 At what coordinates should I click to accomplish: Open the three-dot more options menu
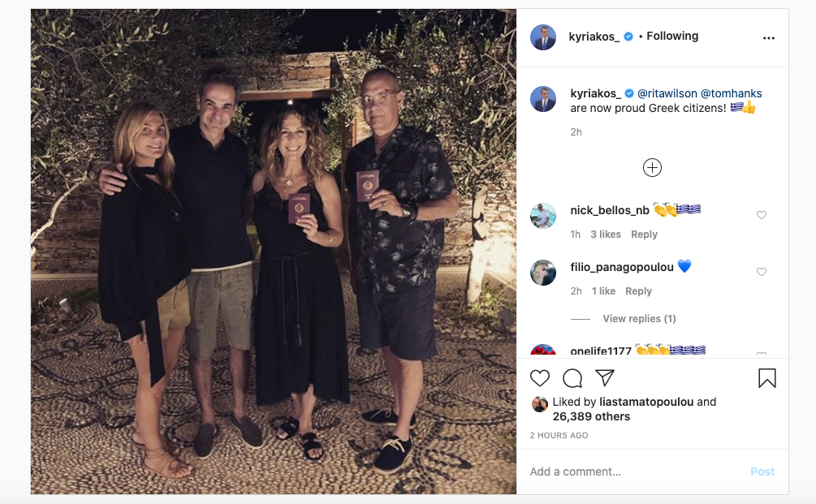coord(768,37)
